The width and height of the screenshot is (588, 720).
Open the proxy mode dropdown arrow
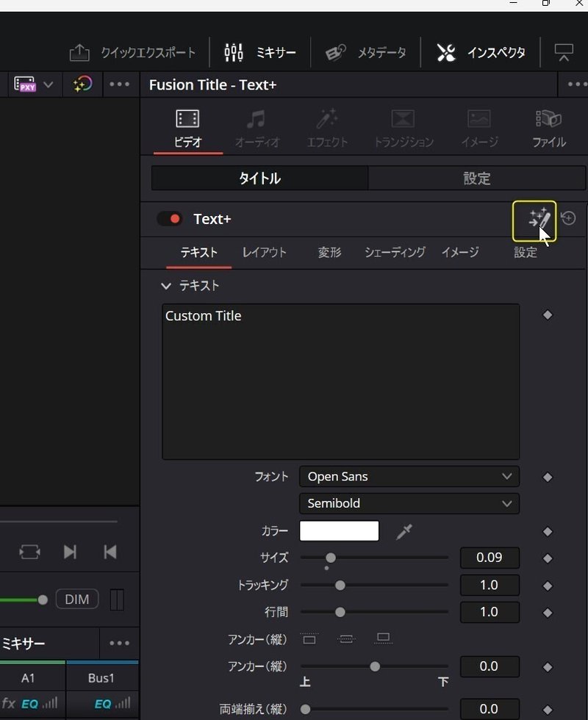click(x=49, y=84)
